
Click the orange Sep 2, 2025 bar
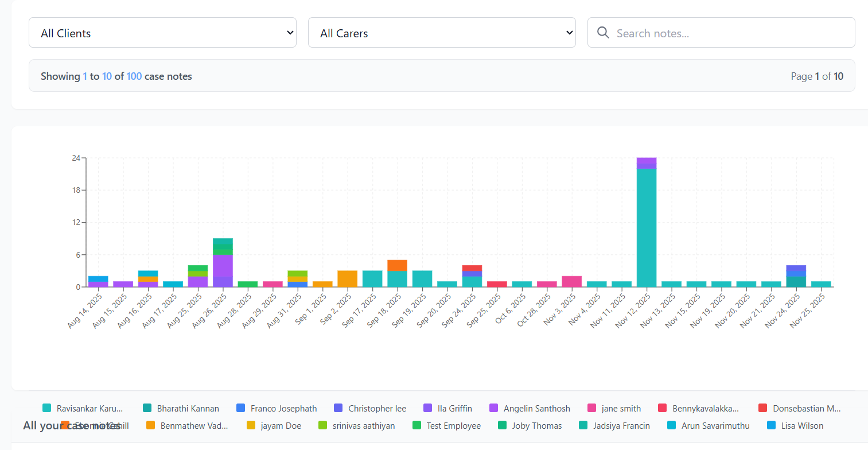point(347,279)
